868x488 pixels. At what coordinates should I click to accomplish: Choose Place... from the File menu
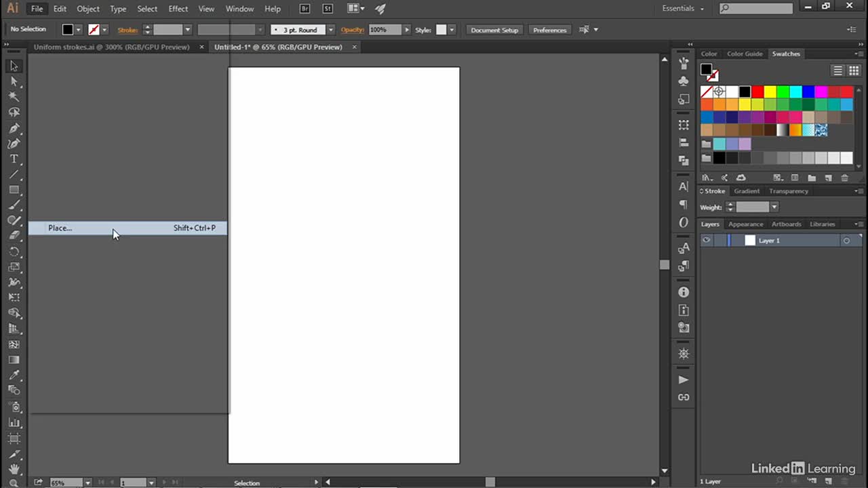tap(127, 228)
